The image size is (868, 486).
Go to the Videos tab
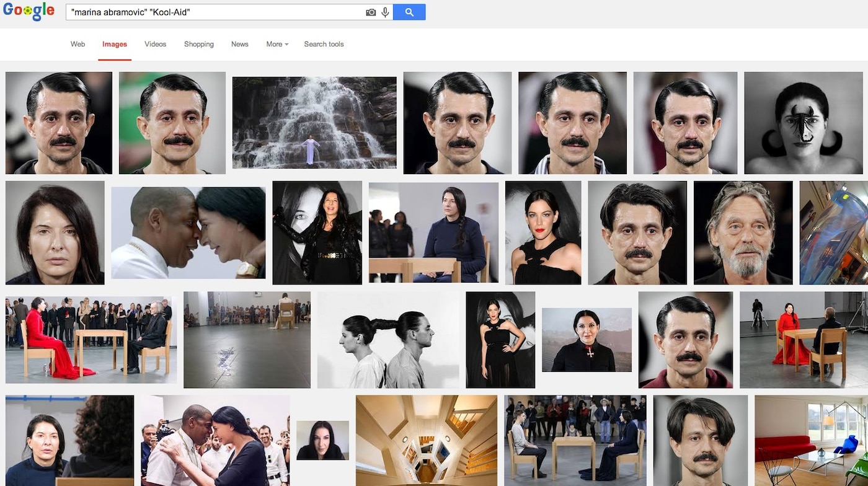155,44
